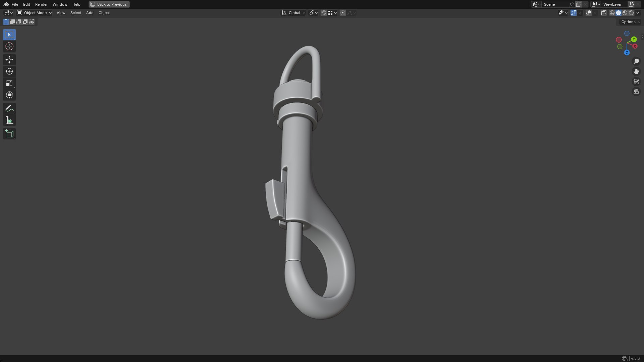Expand the shading options dropdown arrow

638,13
